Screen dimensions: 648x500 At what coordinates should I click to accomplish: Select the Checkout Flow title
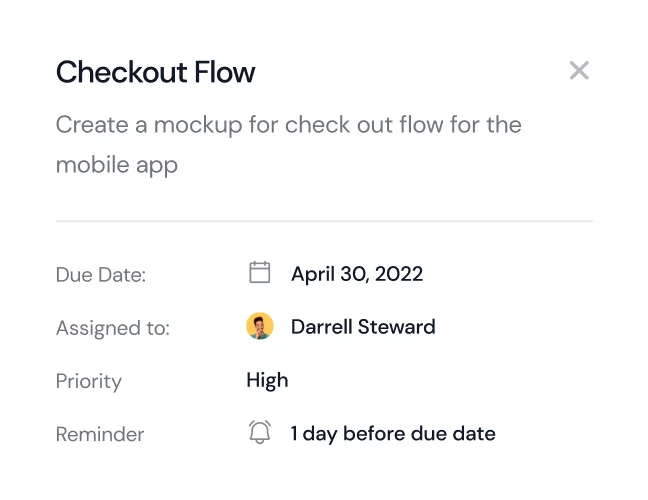click(x=155, y=72)
